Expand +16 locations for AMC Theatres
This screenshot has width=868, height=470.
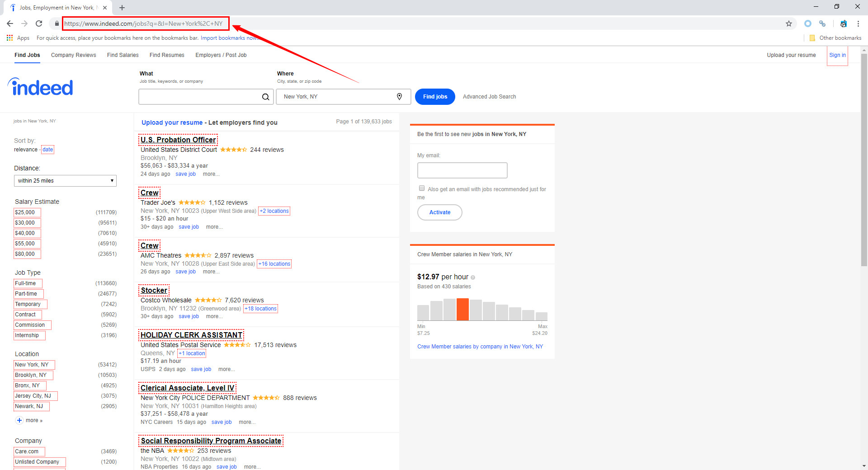pos(274,264)
